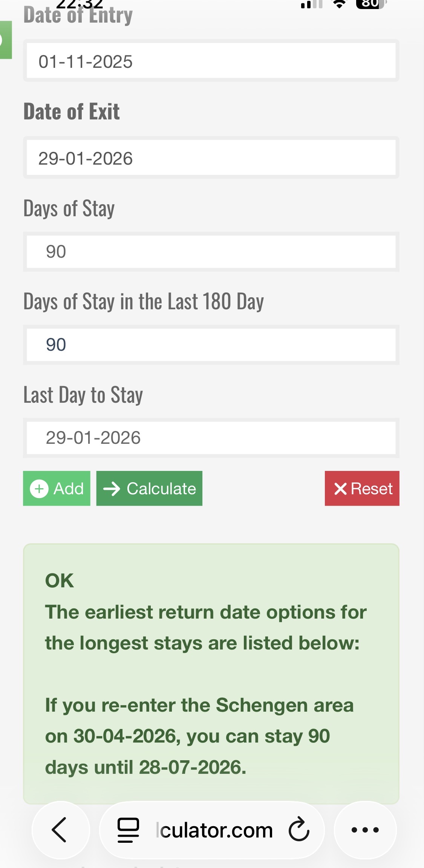The image size is (424, 868).
Task: Tap the website URL in address bar
Action: coord(215,830)
